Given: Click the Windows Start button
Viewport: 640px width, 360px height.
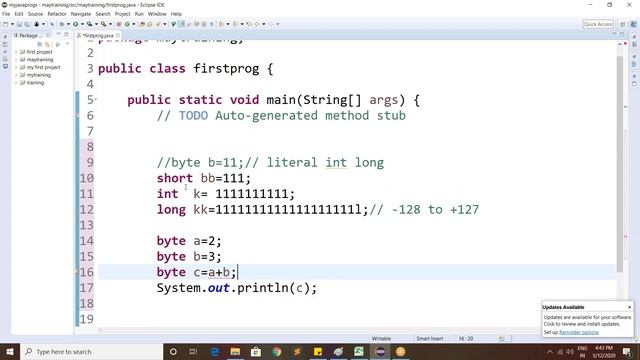Looking at the screenshot, I should coord(9,351).
